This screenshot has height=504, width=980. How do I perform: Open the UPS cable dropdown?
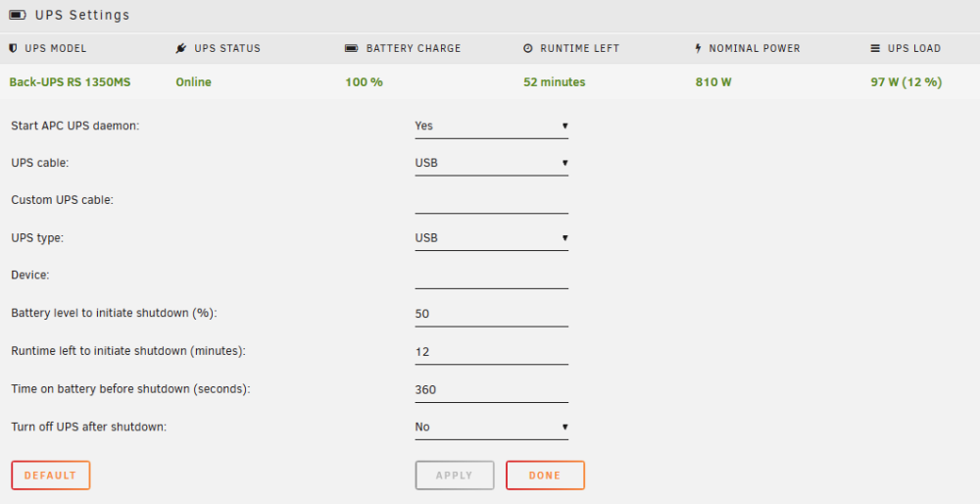pyautogui.click(x=491, y=163)
